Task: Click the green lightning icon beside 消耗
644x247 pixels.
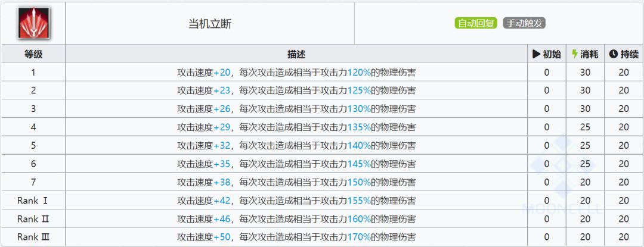Action: [575, 54]
